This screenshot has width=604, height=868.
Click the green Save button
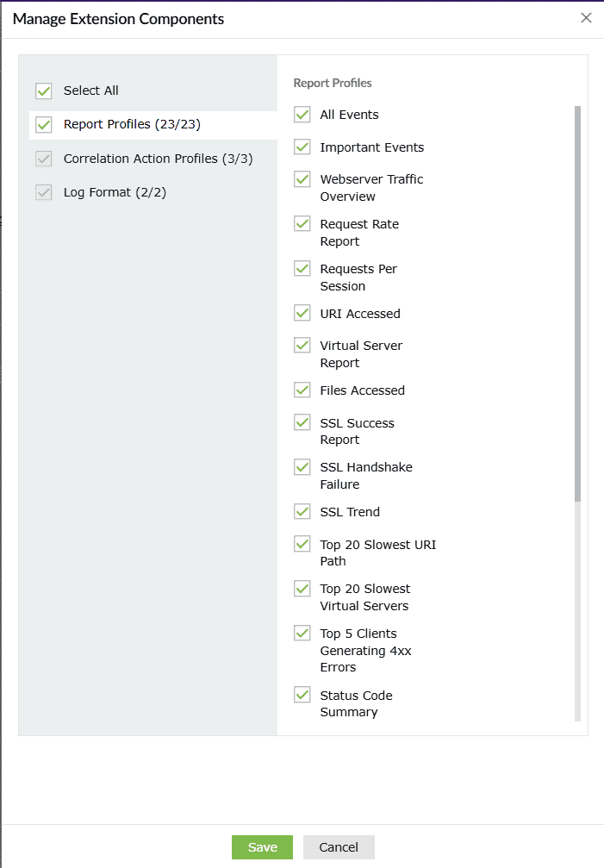coord(262,847)
